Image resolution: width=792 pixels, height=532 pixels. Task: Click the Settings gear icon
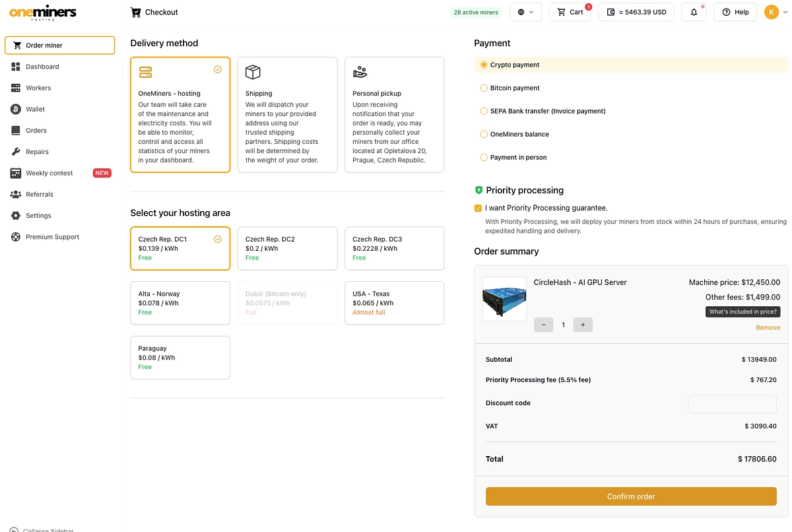click(16, 216)
